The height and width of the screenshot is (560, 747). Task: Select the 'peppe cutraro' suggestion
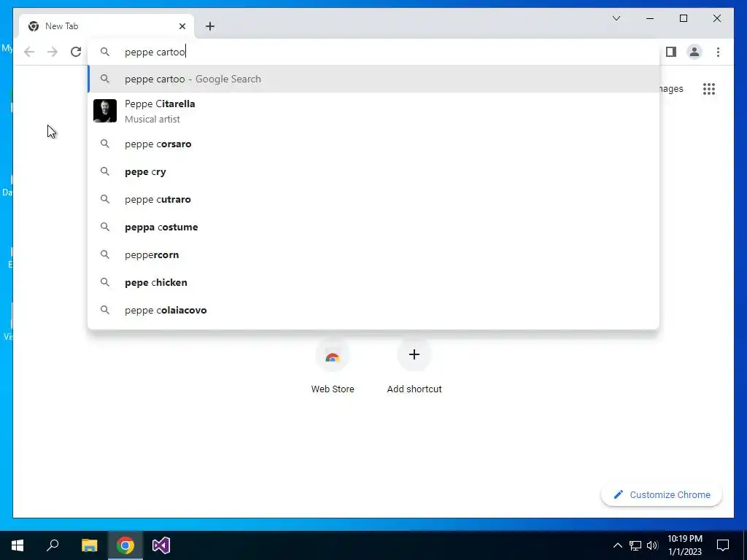point(373,199)
